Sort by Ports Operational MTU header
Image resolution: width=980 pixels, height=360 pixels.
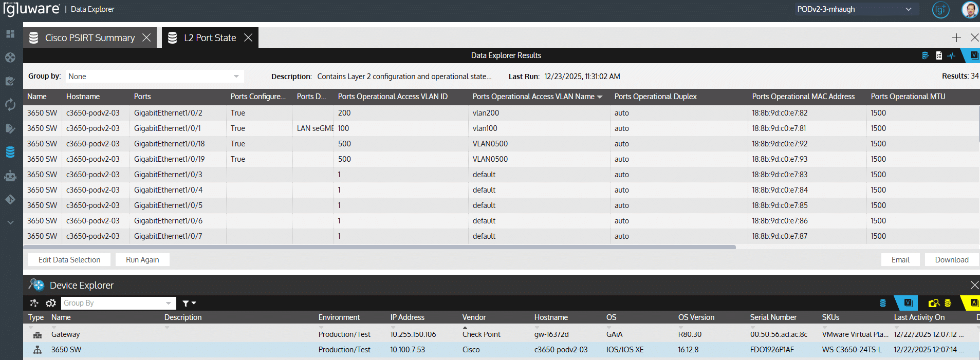pos(908,97)
